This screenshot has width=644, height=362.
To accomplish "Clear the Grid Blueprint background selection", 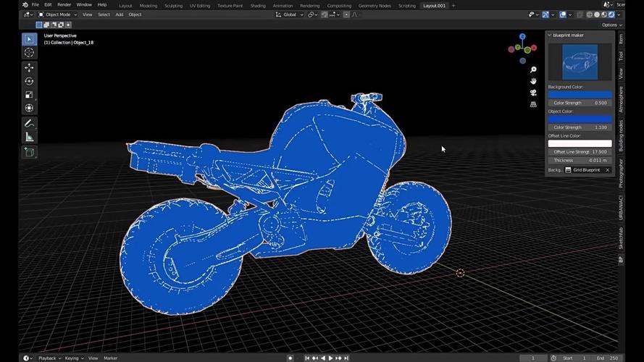I will (x=608, y=170).
